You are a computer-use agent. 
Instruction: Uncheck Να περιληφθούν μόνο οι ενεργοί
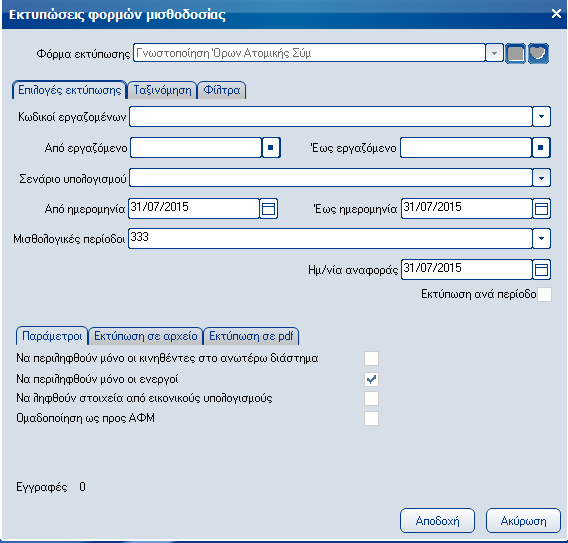pyautogui.click(x=371, y=379)
